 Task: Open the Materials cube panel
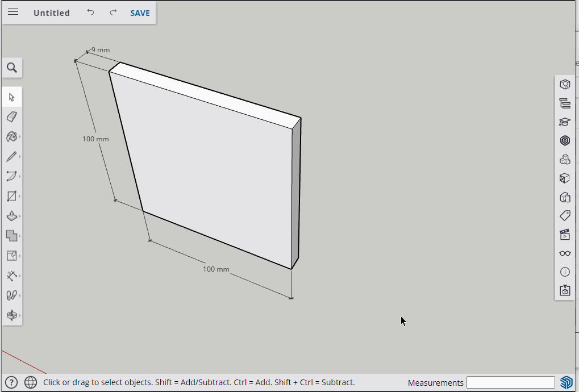pyautogui.click(x=565, y=178)
